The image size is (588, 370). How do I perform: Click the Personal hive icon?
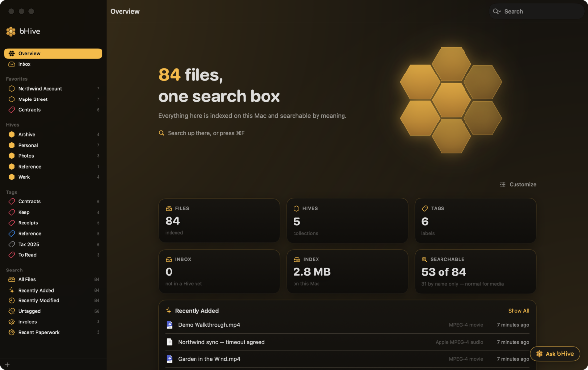tap(12, 145)
